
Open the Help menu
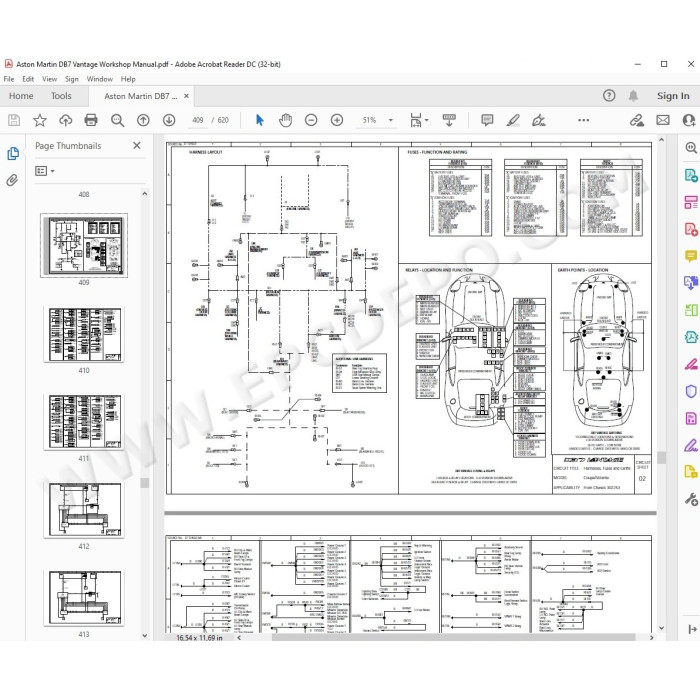pos(128,79)
